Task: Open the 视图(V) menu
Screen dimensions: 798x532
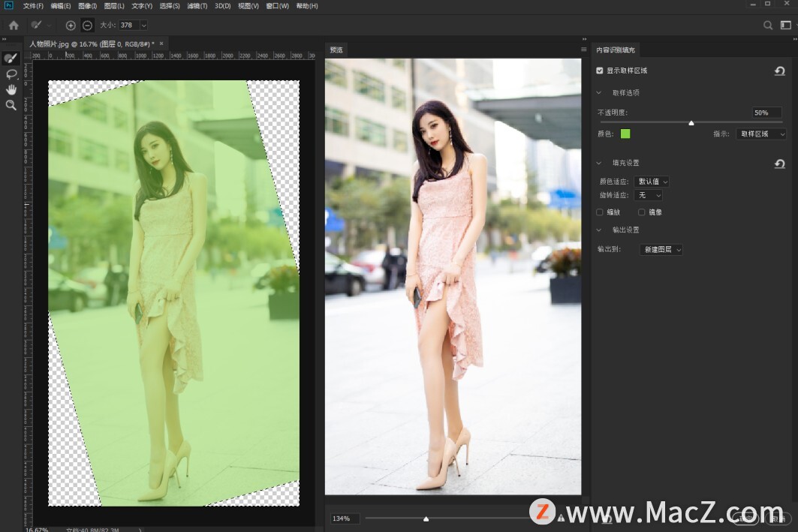Action: coord(248,6)
